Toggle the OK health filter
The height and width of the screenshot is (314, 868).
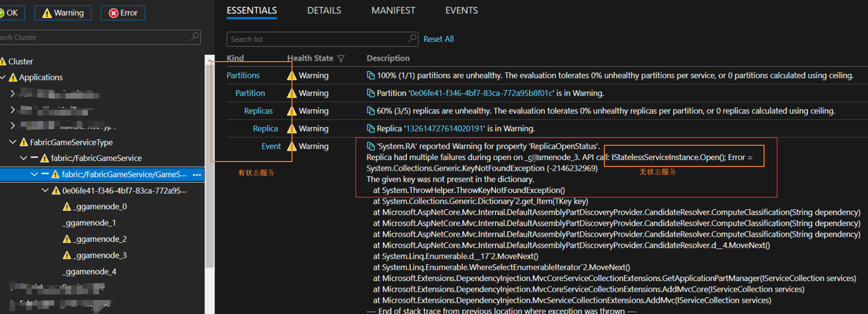[x=12, y=13]
